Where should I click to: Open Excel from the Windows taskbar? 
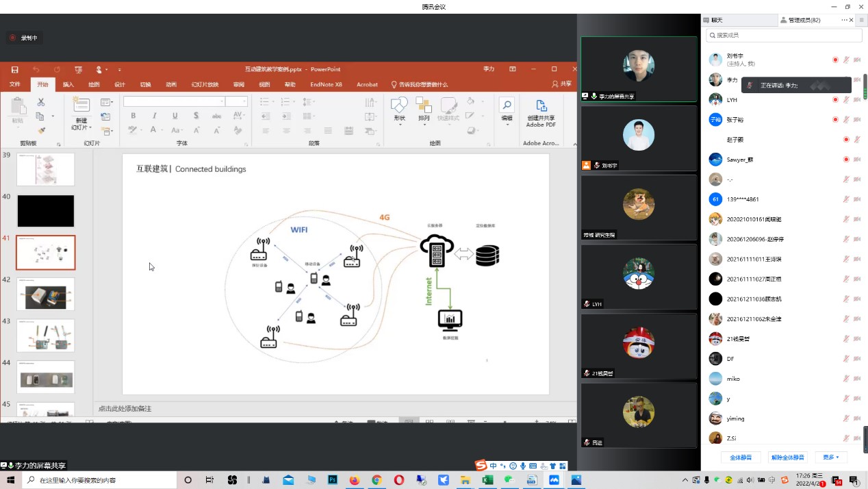[487, 480]
